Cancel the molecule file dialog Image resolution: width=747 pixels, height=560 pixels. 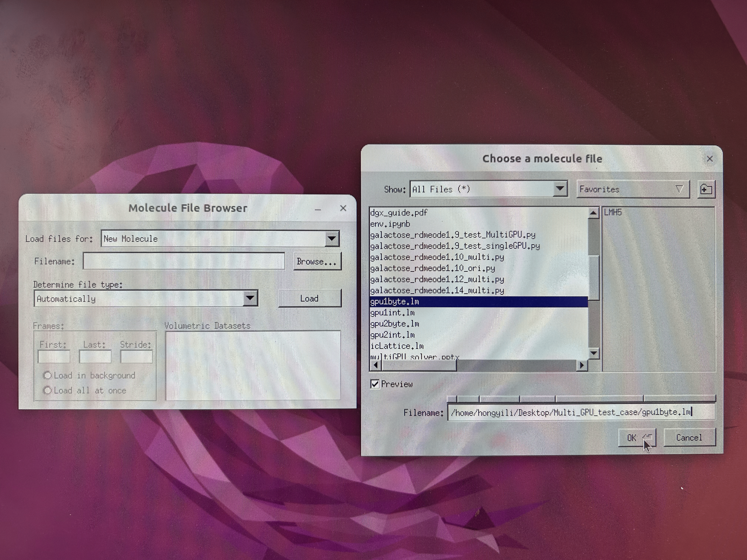tap(689, 438)
